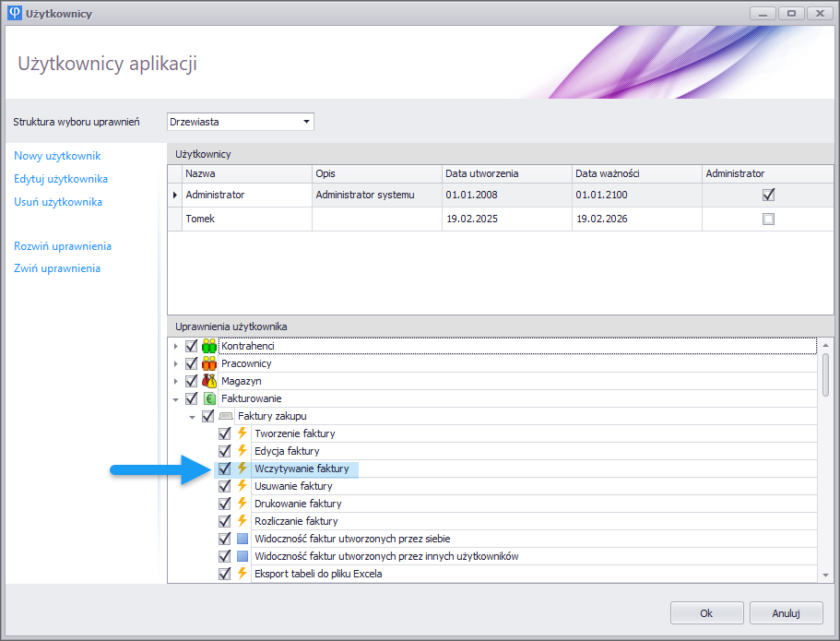Viewport: 840px width, 641px height.
Task: Expand the Kontrahenci tree node
Action: point(175,346)
